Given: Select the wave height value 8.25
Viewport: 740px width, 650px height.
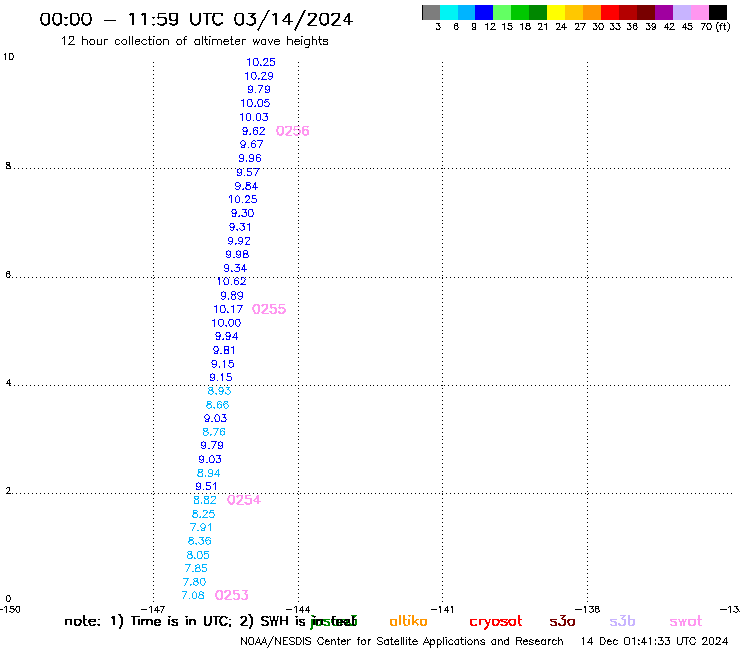Looking at the screenshot, I should click(203, 514).
